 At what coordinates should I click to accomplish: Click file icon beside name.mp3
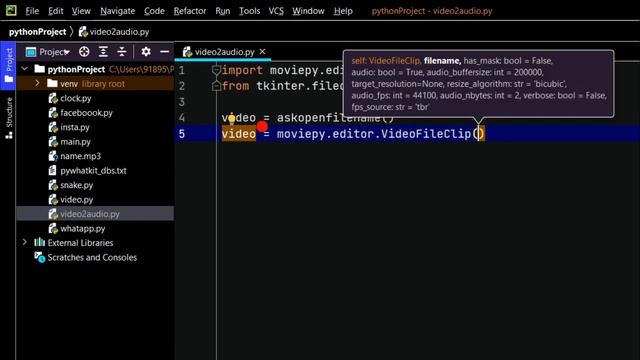point(53,156)
